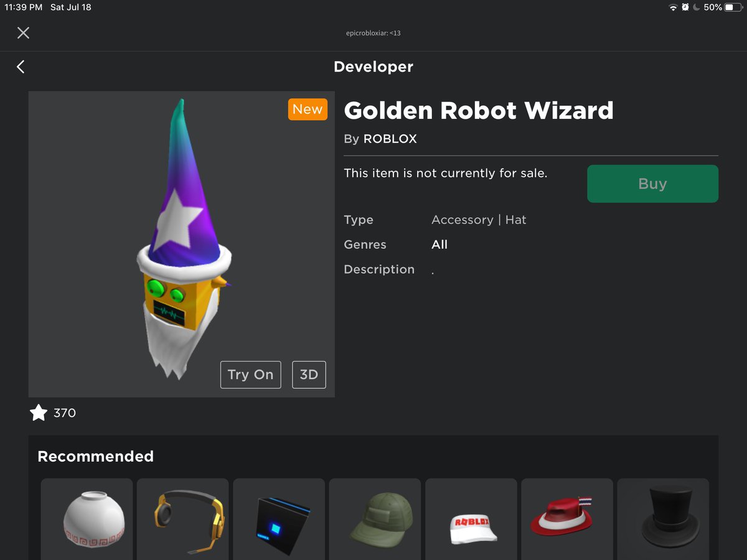The height and width of the screenshot is (560, 747).
Task: Tap the Developer page heading
Action: point(374,67)
